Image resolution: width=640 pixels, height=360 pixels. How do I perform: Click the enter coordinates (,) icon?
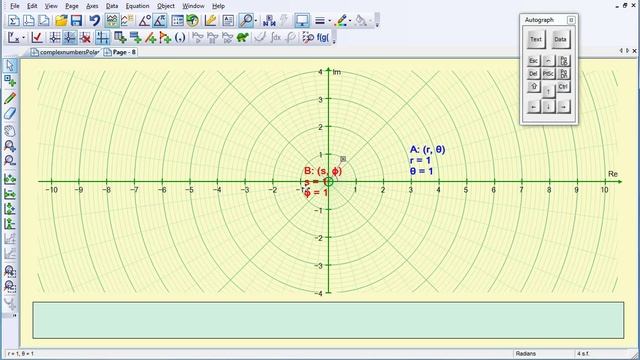pos(180,38)
